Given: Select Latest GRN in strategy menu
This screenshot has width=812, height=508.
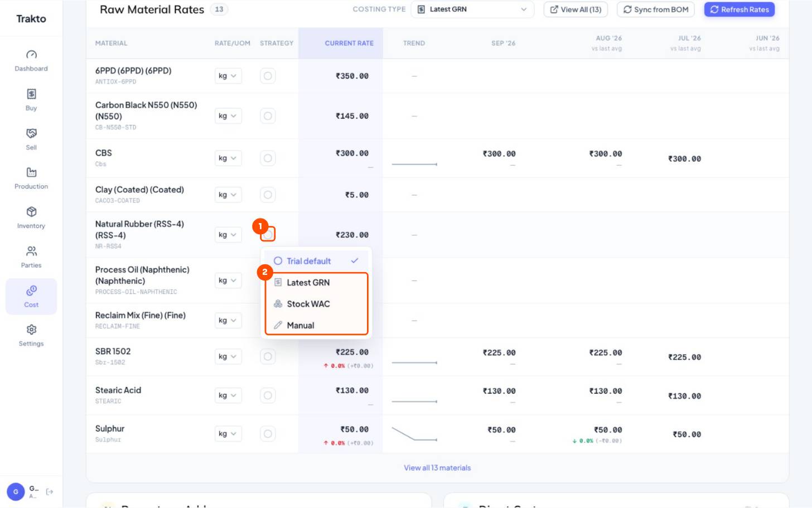Looking at the screenshot, I should [316, 283].
